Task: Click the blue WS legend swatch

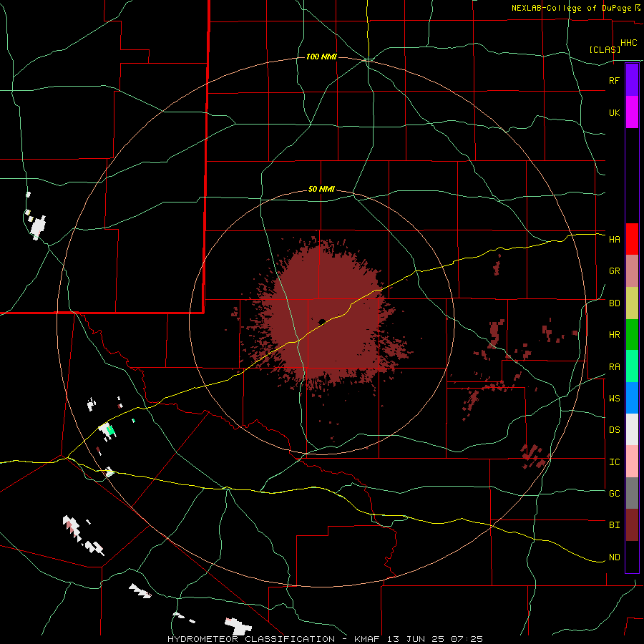Action: tap(632, 398)
